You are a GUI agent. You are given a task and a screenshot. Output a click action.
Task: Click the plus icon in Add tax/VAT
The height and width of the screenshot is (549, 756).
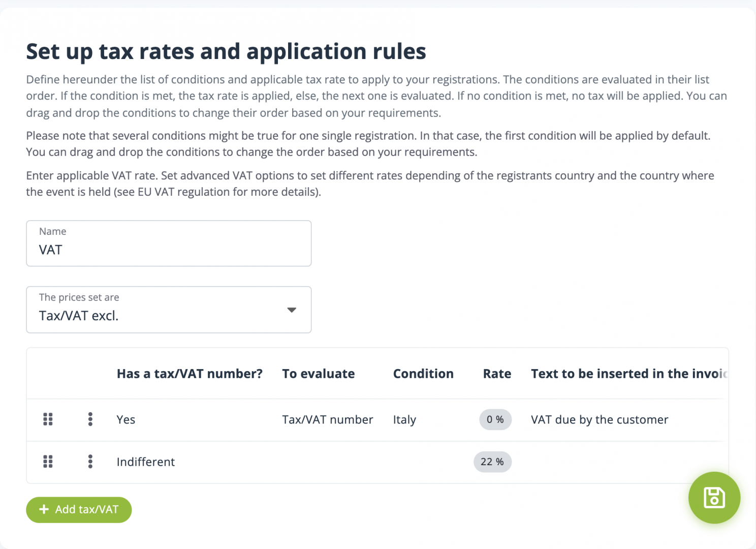pyautogui.click(x=44, y=509)
